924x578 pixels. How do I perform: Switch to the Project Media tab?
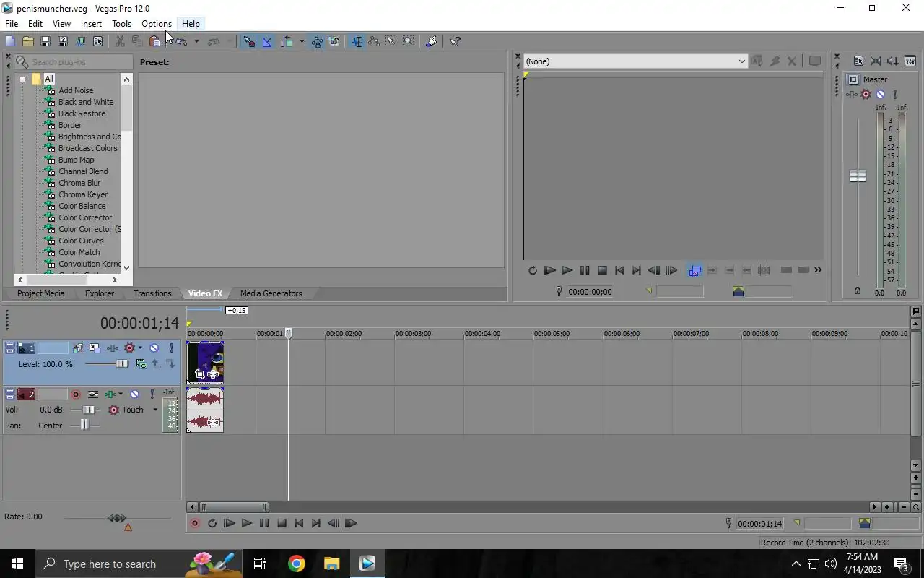click(40, 293)
